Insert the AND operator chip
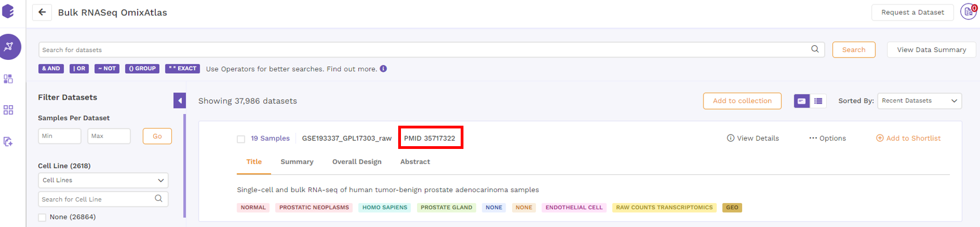Viewport: 980px width, 227px height. [51, 69]
